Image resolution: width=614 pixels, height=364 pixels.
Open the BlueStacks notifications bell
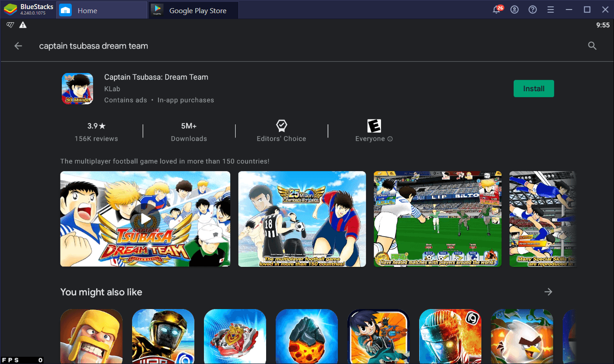(498, 10)
